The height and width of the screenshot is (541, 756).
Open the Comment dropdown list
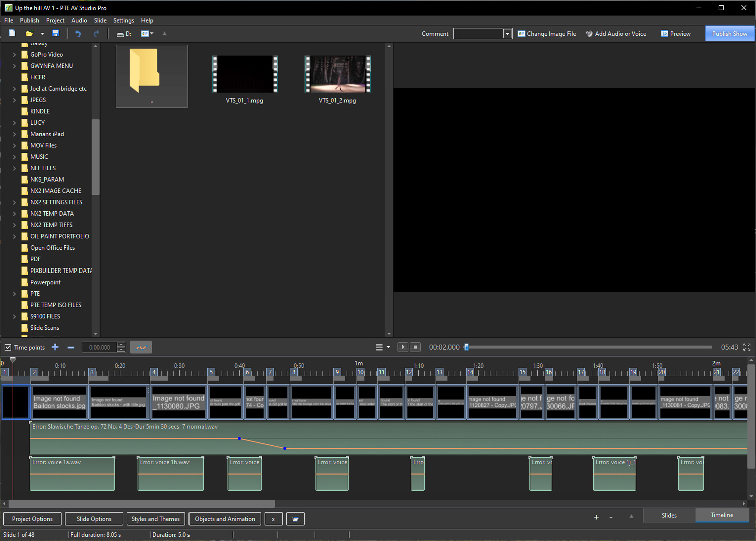click(507, 34)
